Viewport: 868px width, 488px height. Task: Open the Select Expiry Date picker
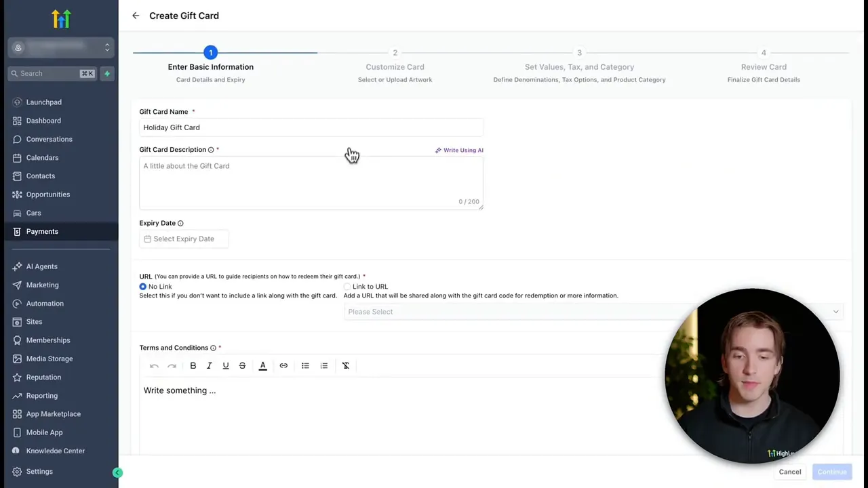point(183,239)
